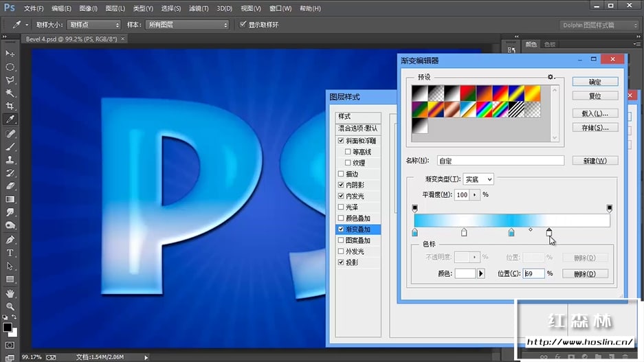This screenshot has height=362, width=644.
Task: Select the Gradient tool in toolbox
Action: click(x=10, y=199)
